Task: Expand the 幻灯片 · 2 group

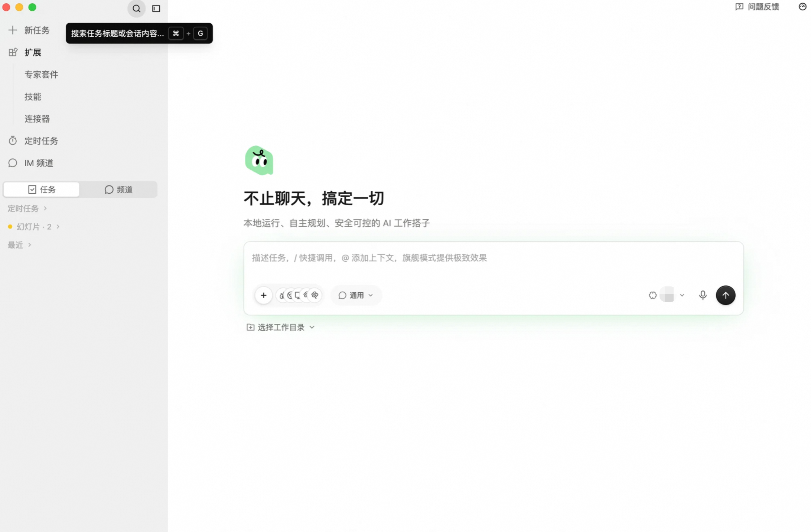Action: pyautogui.click(x=34, y=227)
